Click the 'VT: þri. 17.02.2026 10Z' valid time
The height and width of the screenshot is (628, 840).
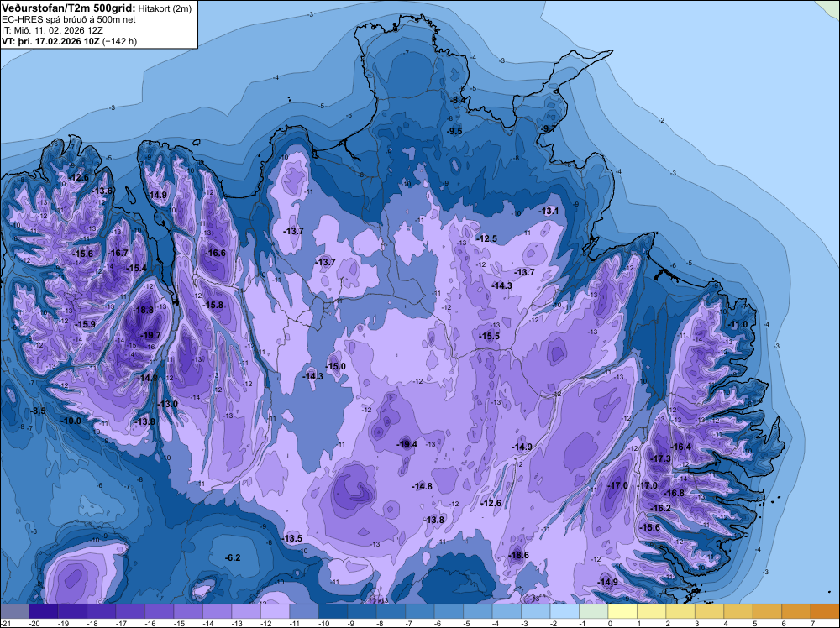click(x=50, y=40)
